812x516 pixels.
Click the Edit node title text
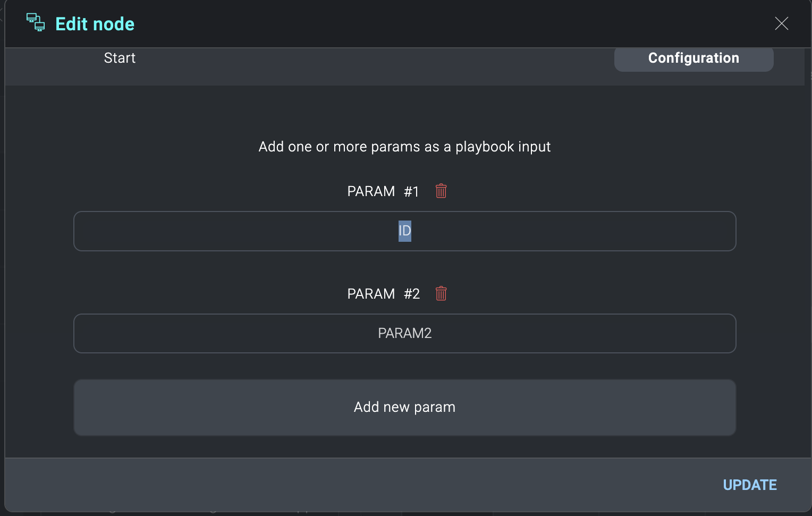click(95, 23)
